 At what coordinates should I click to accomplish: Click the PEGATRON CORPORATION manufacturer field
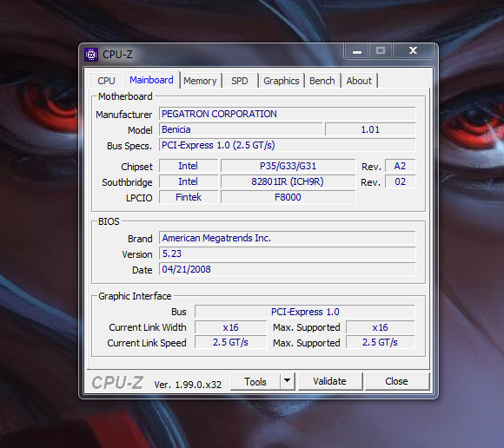coord(288,114)
